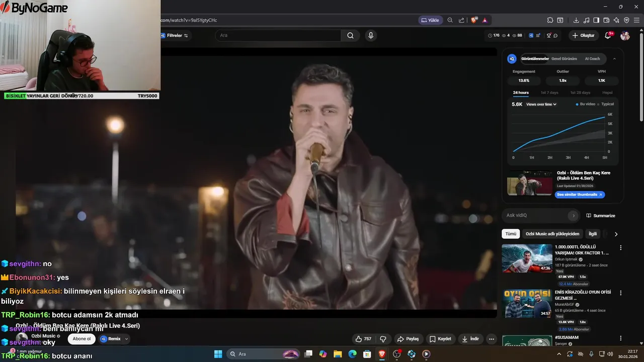
Task: Click the dislike thumbs-down button
Action: pyautogui.click(x=383, y=339)
